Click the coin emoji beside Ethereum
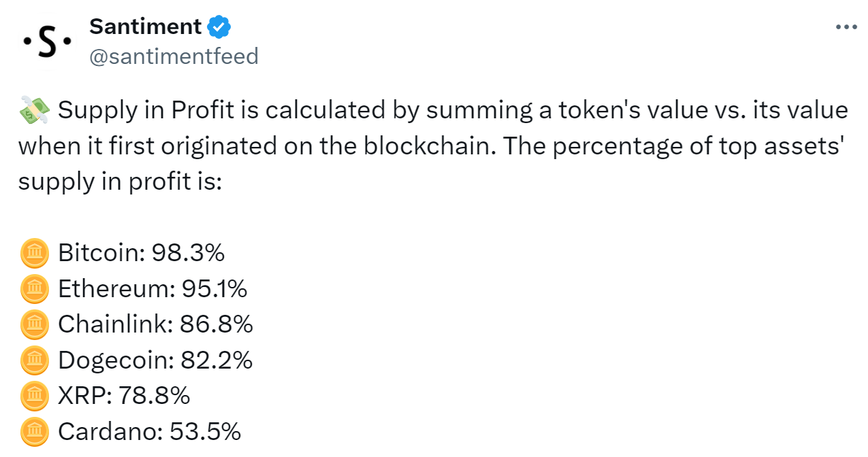The width and height of the screenshot is (868, 457). 34,290
